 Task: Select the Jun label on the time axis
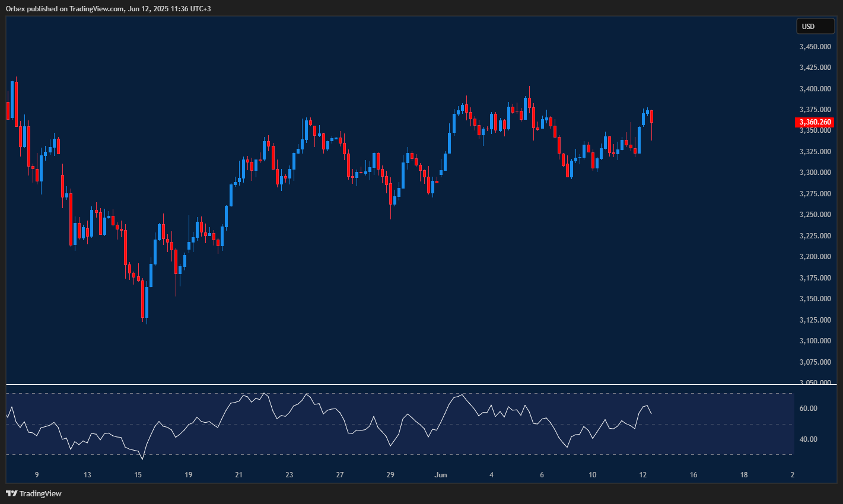pos(441,475)
